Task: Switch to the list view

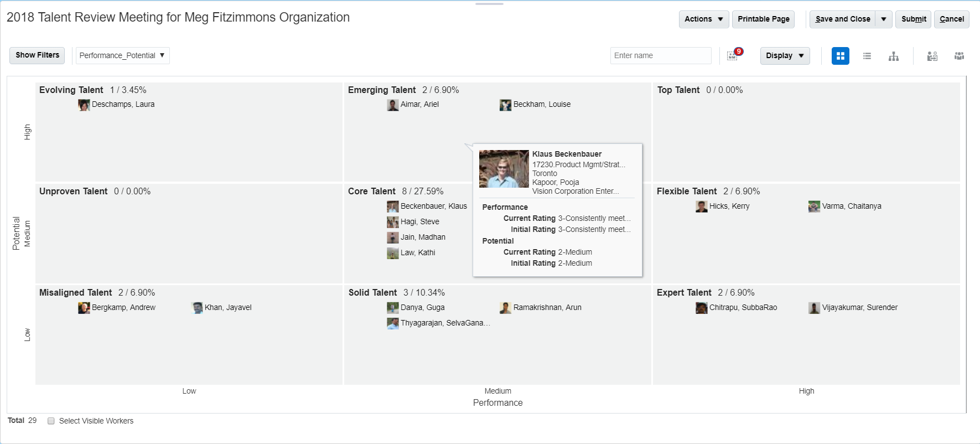Action: [x=867, y=56]
